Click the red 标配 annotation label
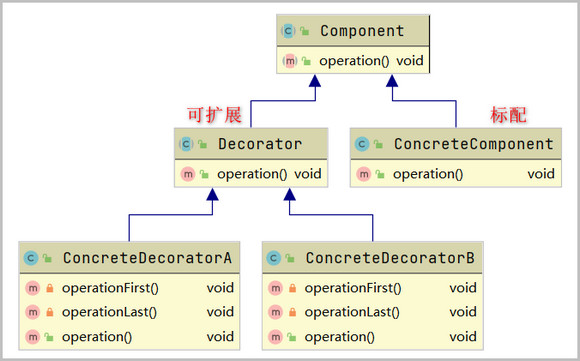This screenshot has height=361, width=580. point(508,115)
